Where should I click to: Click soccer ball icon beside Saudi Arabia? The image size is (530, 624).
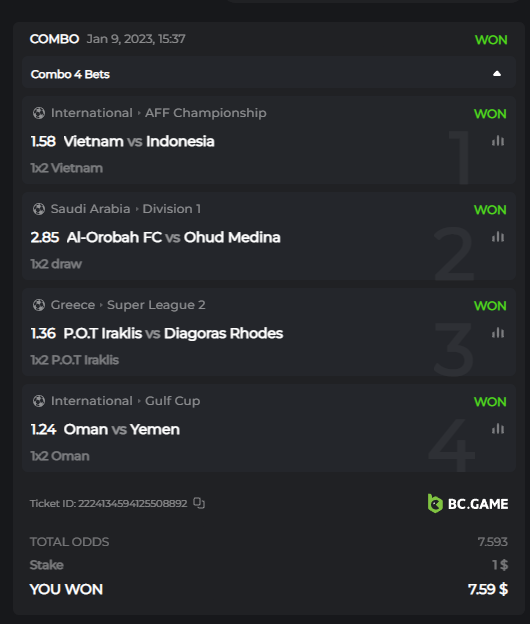(39, 209)
